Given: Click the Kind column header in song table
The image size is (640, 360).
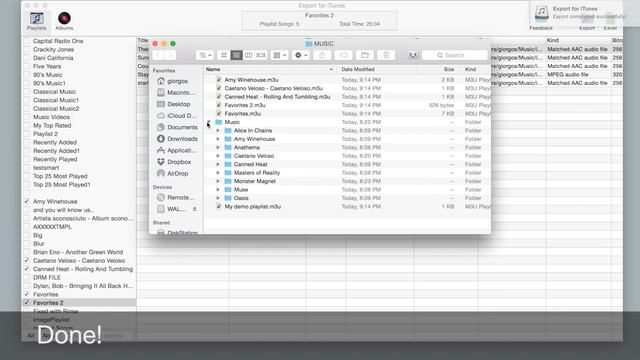Looking at the screenshot, I should pos(578,40).
